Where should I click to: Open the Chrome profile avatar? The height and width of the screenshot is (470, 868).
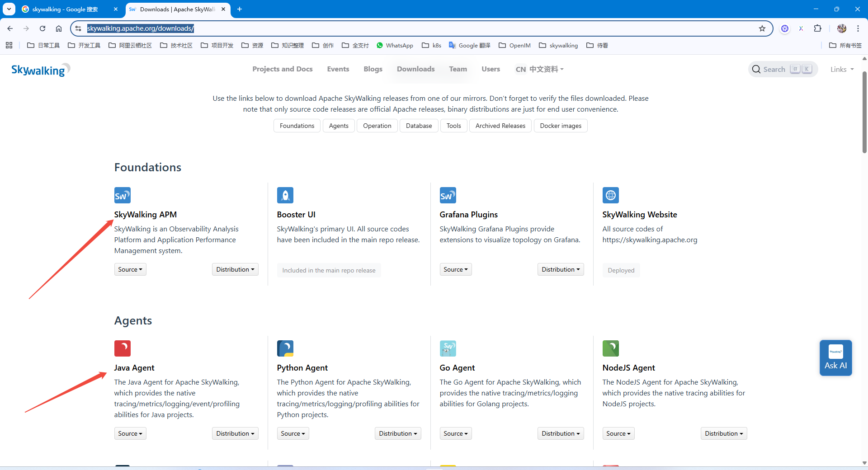841,28
